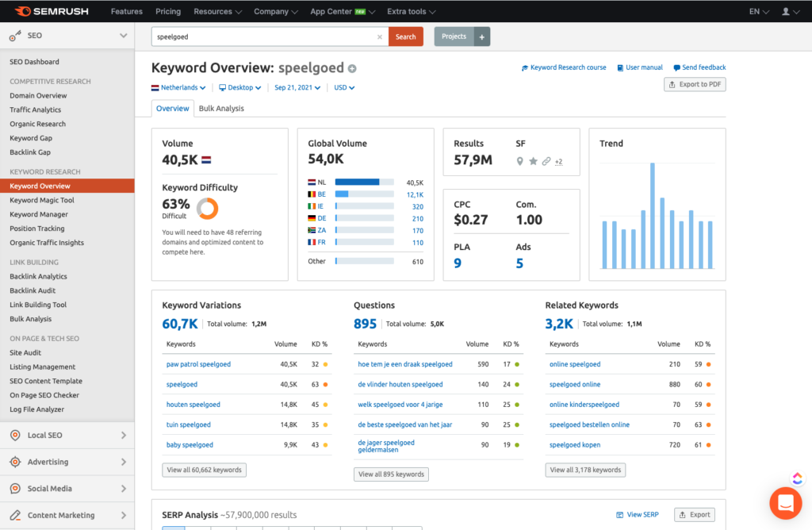
Task: Open hoe tem je een draak speelgoed
Action: (x=405, y=364)
